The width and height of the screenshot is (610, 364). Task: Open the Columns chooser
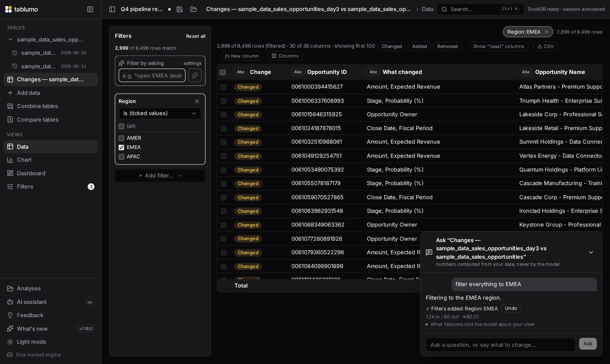(285, 56)
